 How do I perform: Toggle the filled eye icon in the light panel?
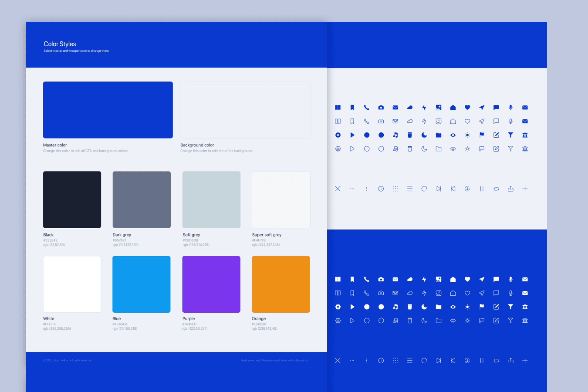(x=453, y=135)
